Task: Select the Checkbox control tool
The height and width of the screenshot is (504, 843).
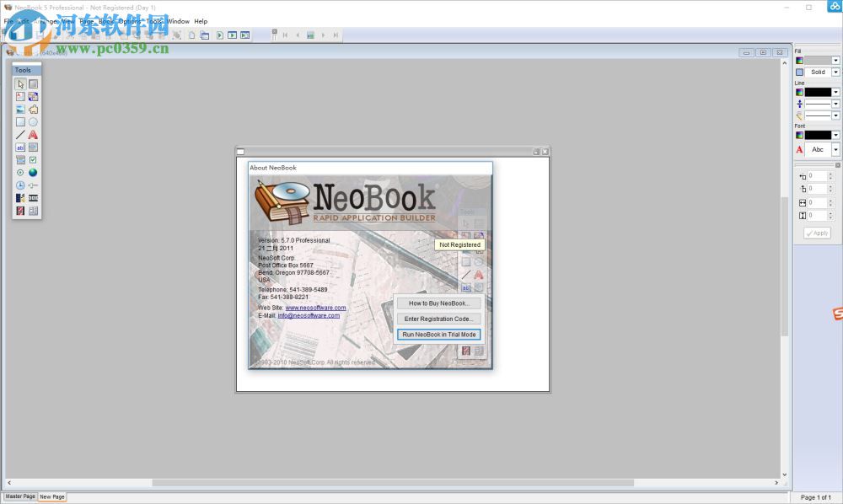Action: [x=32, y=159]
